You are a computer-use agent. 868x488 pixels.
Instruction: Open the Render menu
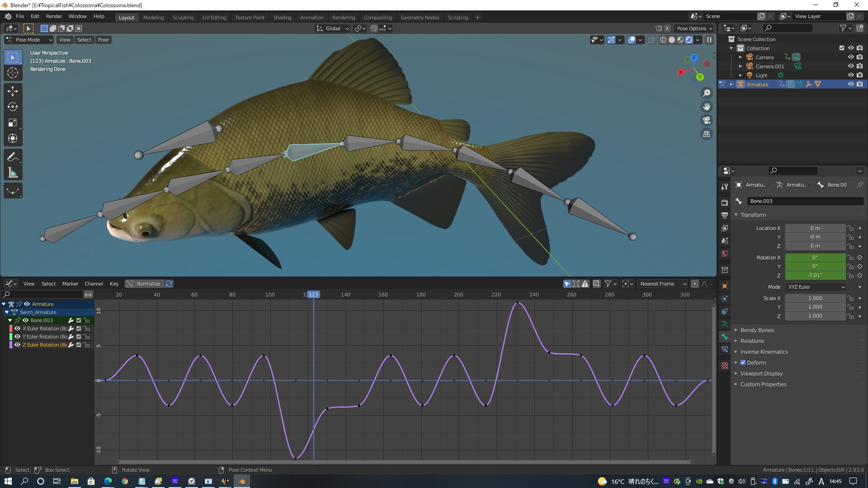(54, 16)
